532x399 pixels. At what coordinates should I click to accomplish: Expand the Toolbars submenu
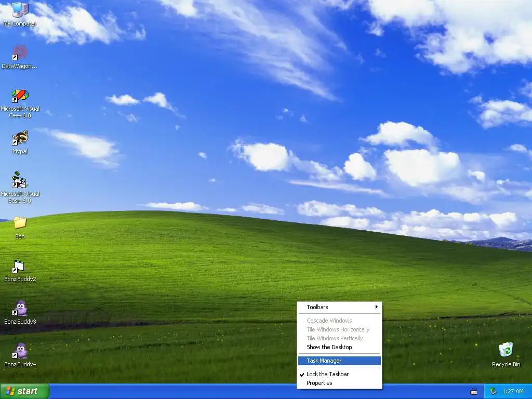point(339,307)
